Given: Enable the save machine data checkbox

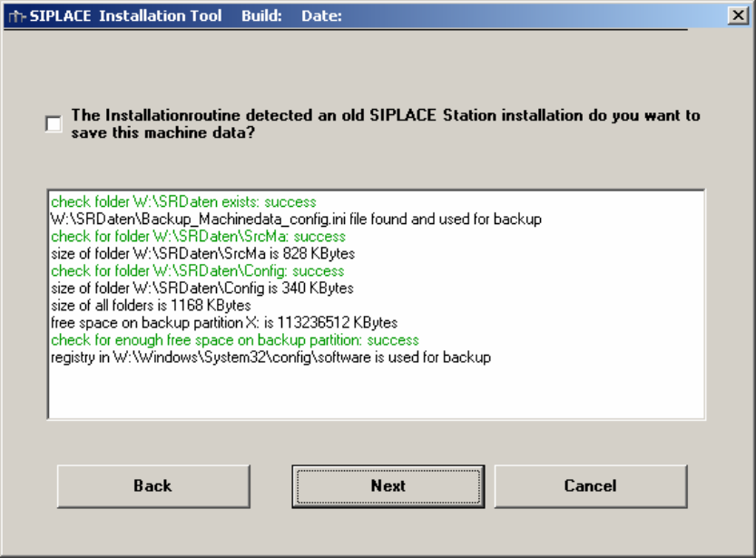Looking at the screenshot, I should point(54,123).
